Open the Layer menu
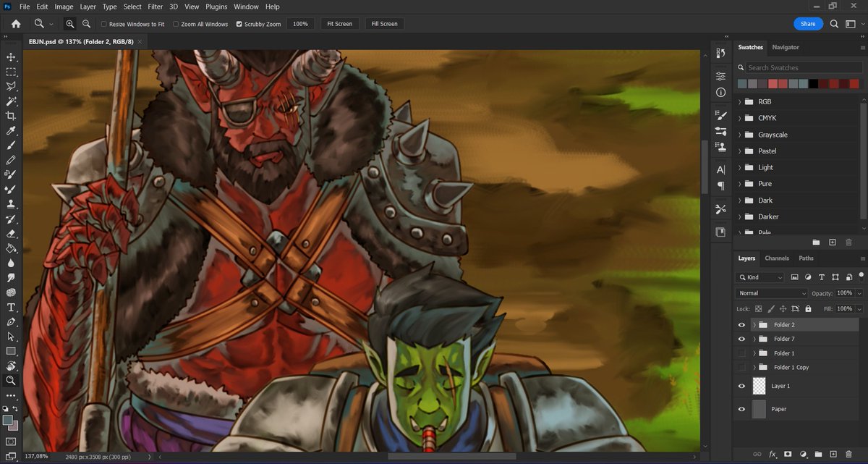The image size is (868, 464). [x=88, y=7]
